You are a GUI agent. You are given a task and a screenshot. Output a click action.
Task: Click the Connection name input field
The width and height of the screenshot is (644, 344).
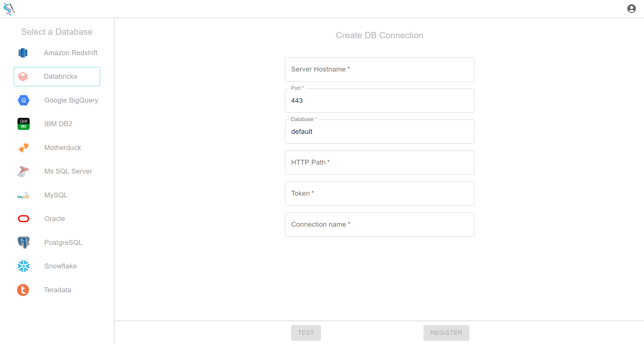[380, 224]
